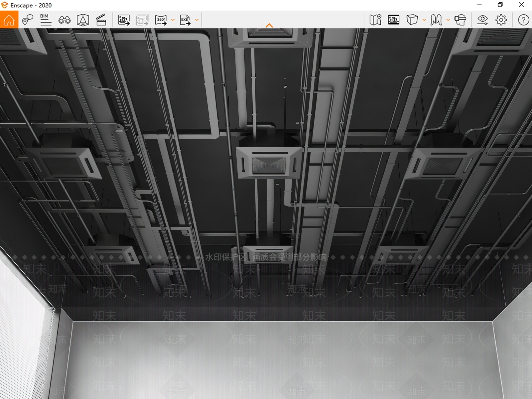This screenshot has width=532, height=399.
Task: Enable the VR headset mode
Action: pyautogui.click(x=460, y=20)
